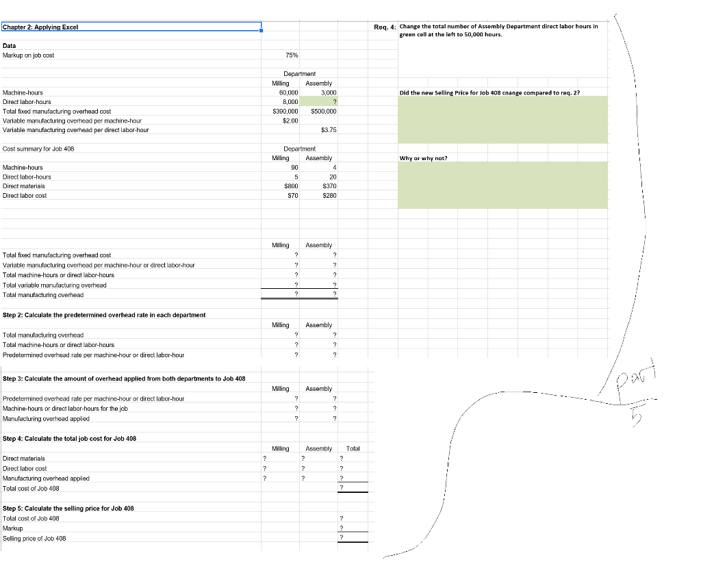Click the "Total variable manufacturing overhead" label
701x588 pixels.
55,285
